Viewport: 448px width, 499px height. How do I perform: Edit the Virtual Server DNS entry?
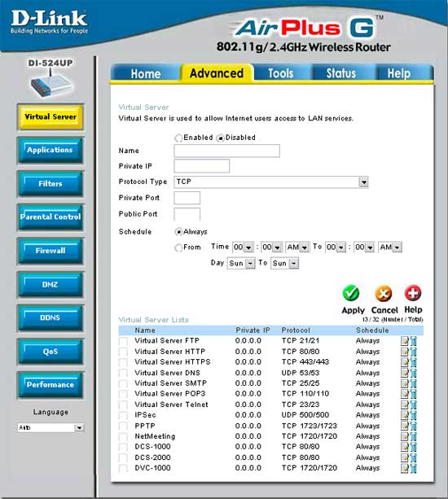point(404,373)
